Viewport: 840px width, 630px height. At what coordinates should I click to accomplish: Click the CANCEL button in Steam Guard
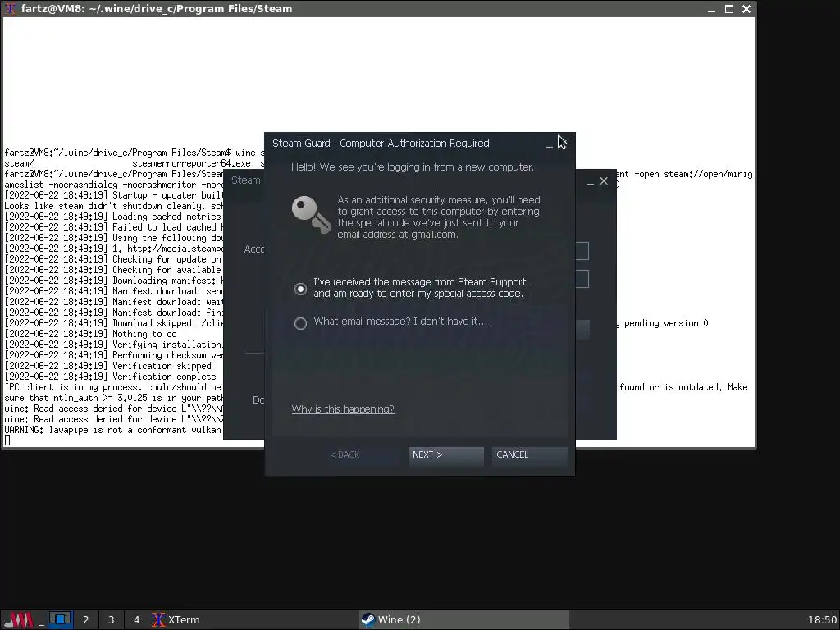[529, 454]
